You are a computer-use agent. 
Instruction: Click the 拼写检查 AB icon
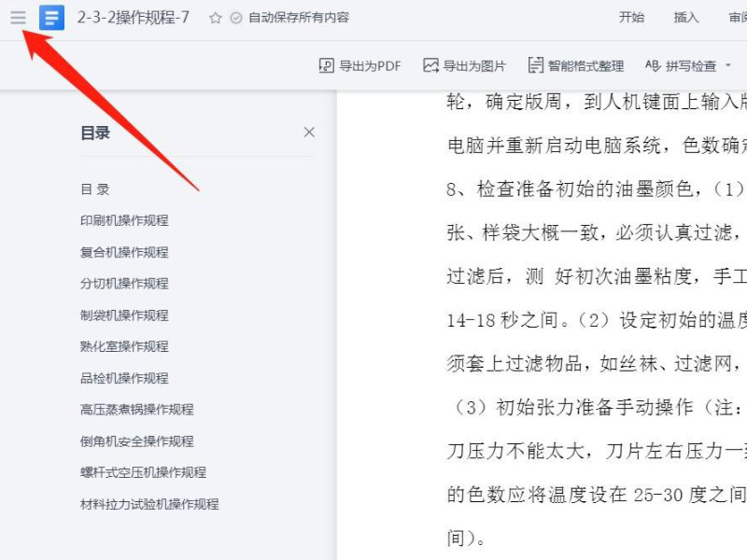652,65
